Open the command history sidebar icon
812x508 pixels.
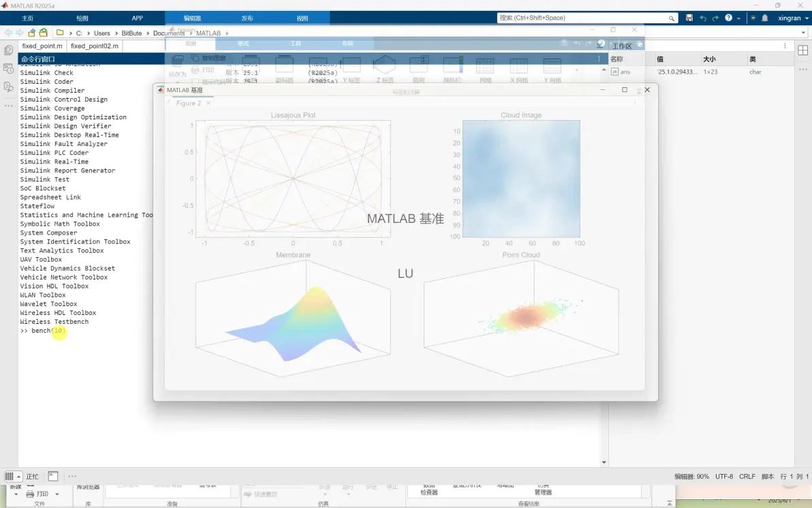pos(8,68)
